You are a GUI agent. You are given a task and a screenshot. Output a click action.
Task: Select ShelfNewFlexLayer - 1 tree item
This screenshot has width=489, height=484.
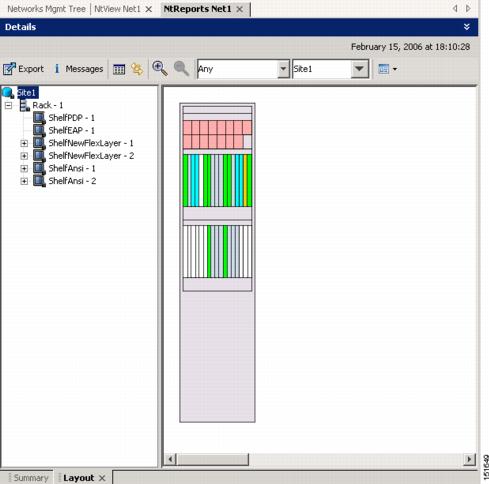tap(91, 143)
